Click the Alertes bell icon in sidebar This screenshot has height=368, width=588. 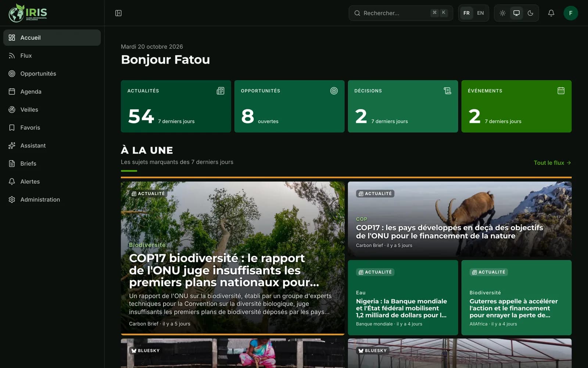click(12, 182)
